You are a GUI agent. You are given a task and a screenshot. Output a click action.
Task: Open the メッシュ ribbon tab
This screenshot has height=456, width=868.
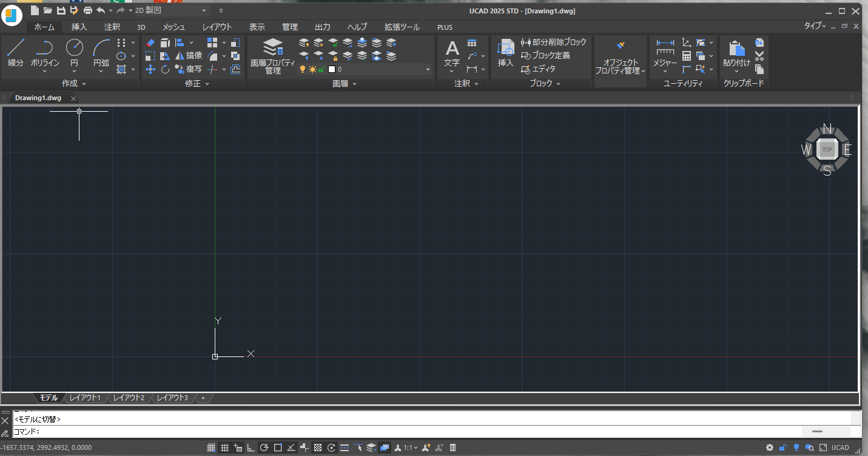[174, 27]
